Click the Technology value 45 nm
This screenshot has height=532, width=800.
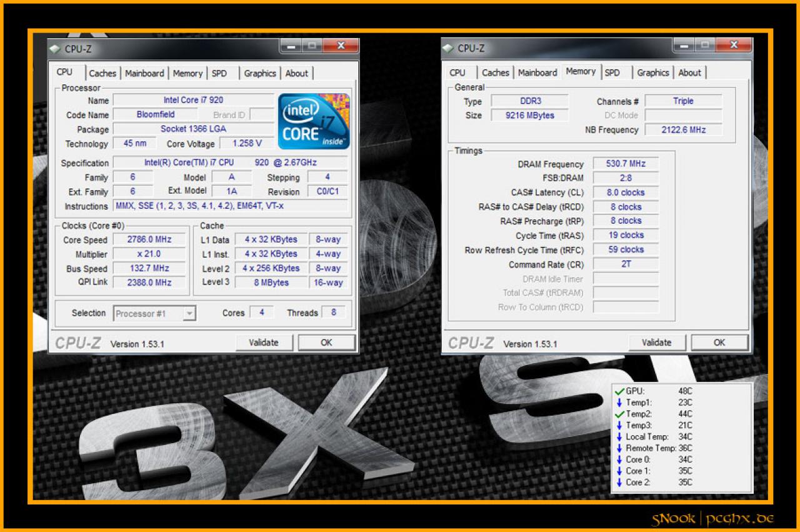[134, 143]
